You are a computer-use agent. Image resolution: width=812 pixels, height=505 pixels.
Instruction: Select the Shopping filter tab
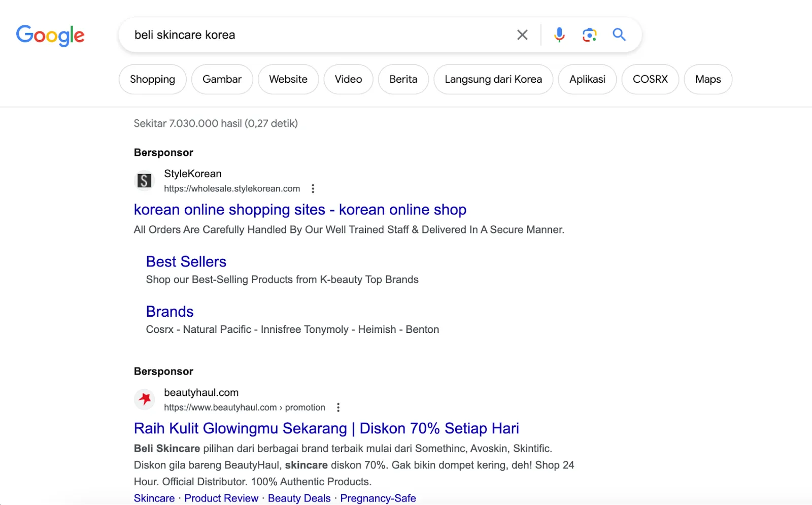tap(152, 79)
